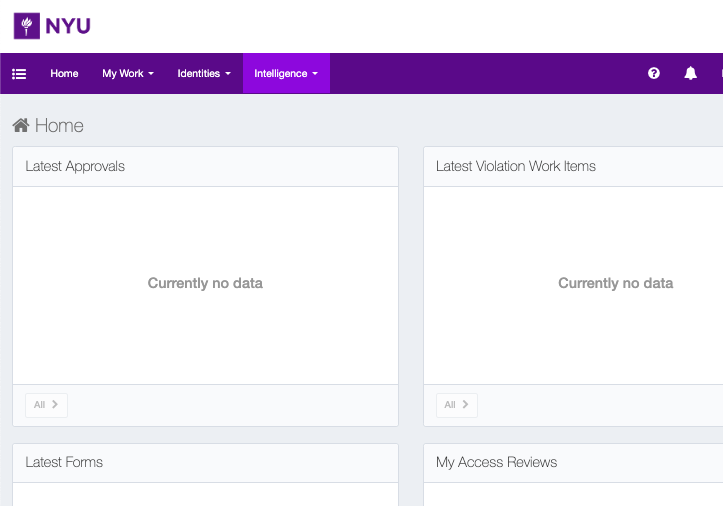Screen dimensions: 723x506
Task: Open the list menu icon in navbar
Action: 19,74
